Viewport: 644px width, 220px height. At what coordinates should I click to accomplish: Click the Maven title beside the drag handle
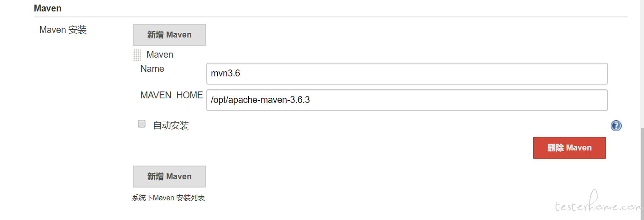160,54
